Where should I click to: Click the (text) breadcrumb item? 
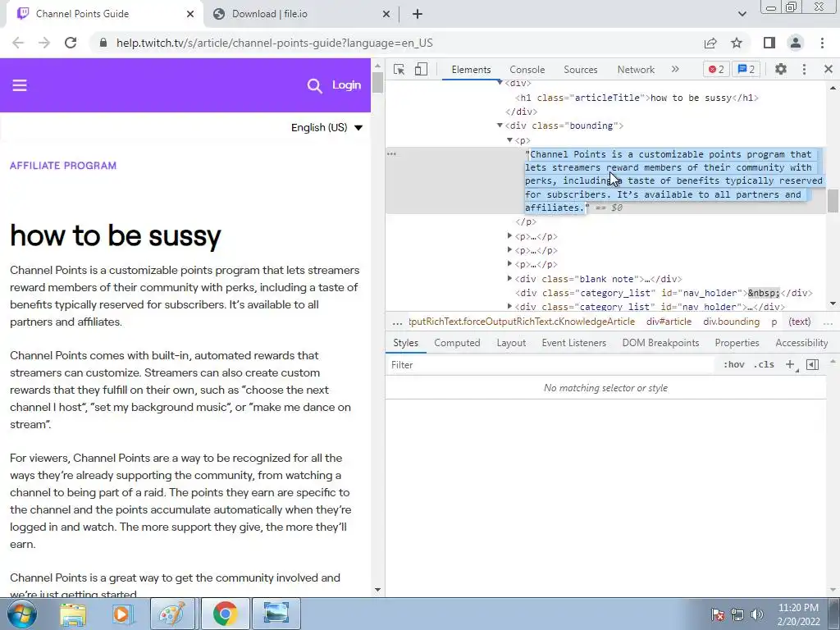click(x=799, y=322)
